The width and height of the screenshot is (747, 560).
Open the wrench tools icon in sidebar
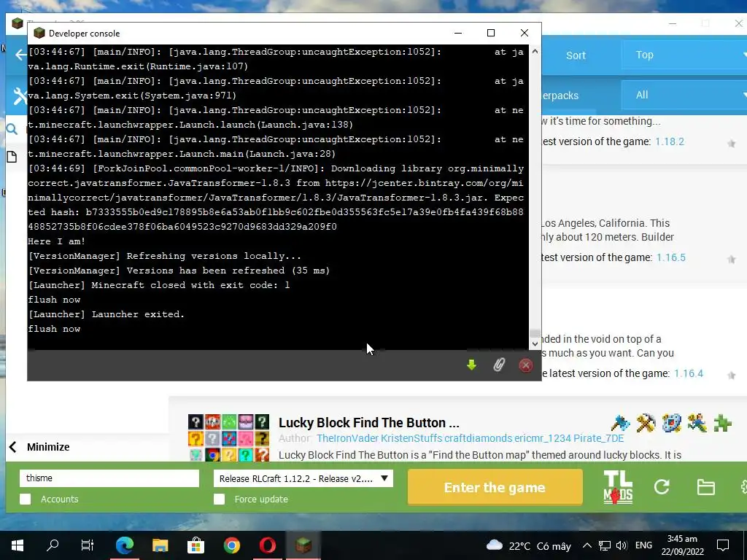coord(20,96)
